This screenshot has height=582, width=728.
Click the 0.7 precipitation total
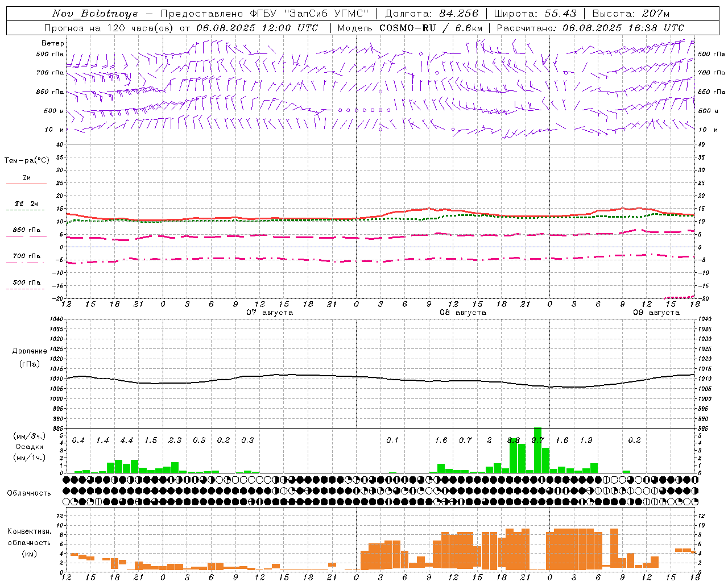(x=465, y=440)
